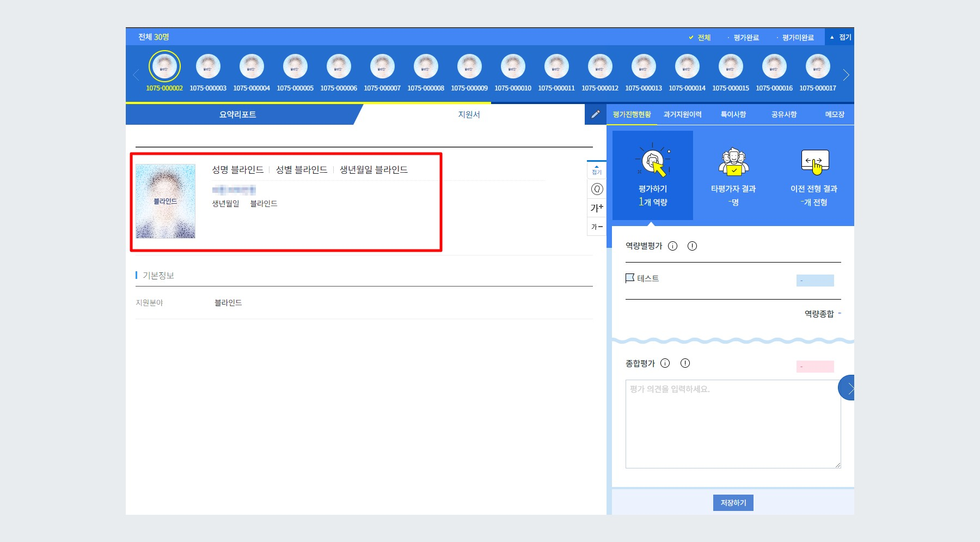The image size is (980, 542).
Task: Click the 지원분야 label
Action: click(x=149, y=303)
